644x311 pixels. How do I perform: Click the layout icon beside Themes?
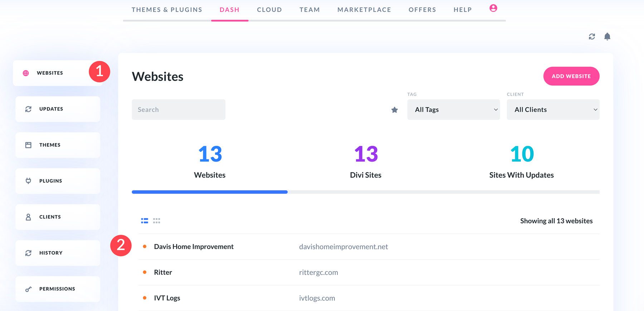coord(28,145)
